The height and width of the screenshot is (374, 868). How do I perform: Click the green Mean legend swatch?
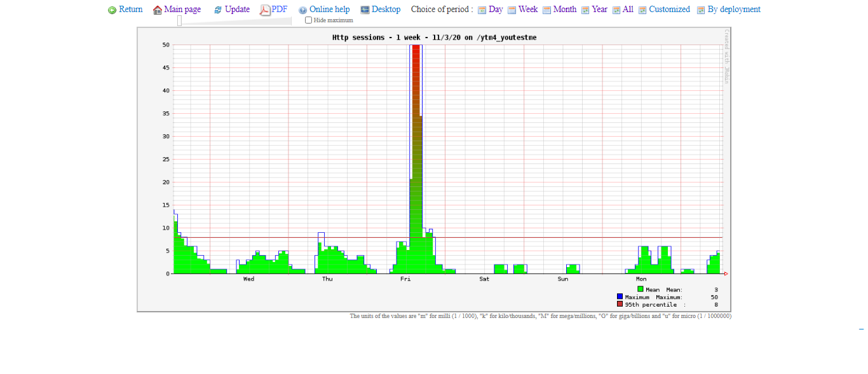(x=641, y=289)
